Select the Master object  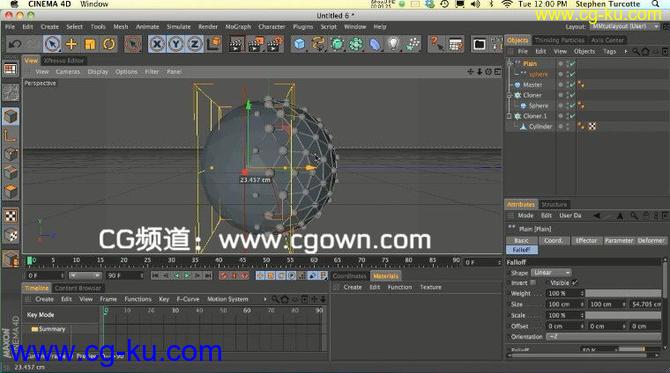coord(532,85)
